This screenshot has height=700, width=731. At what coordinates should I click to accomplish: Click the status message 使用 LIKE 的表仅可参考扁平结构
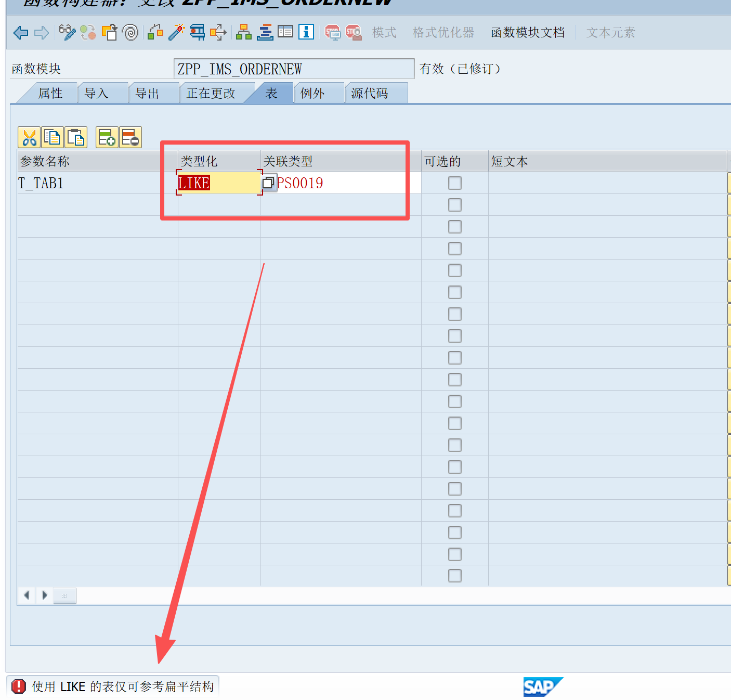coord(123,686)
